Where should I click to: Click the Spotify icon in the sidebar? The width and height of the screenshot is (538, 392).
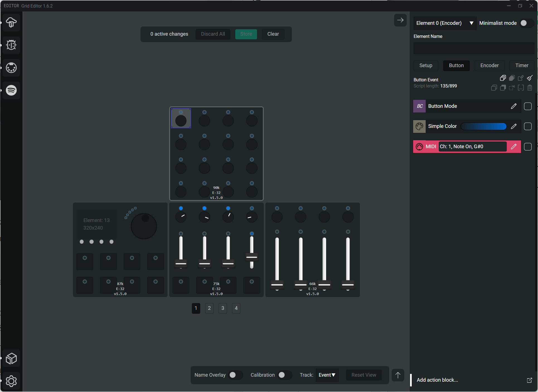coord(11,90)
